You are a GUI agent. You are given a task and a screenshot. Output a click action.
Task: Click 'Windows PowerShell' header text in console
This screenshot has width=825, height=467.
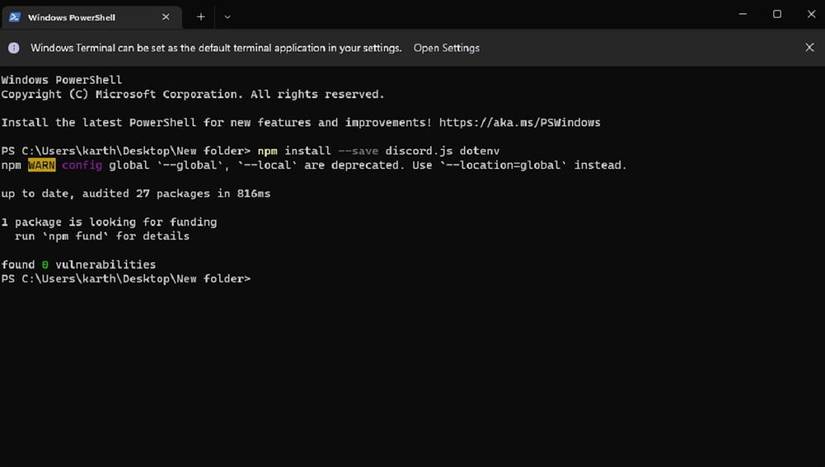pyautogui.click(x=62, y=80)
